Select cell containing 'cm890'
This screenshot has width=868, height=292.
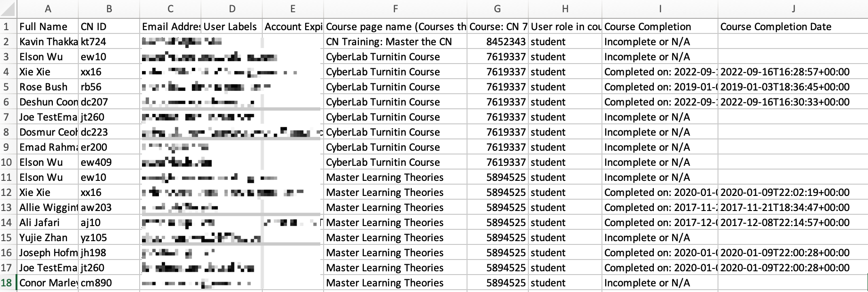(x=109, y=283)
